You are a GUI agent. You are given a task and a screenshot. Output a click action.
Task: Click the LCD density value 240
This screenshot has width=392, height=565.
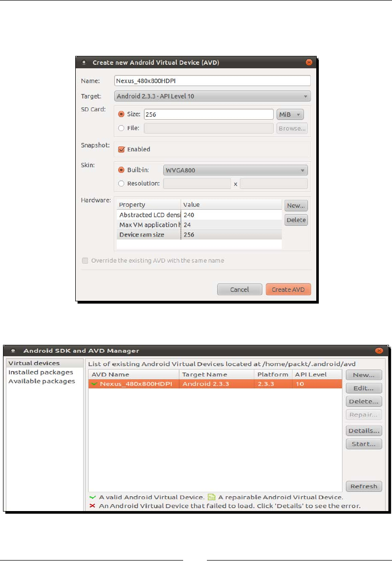point(189,215)
